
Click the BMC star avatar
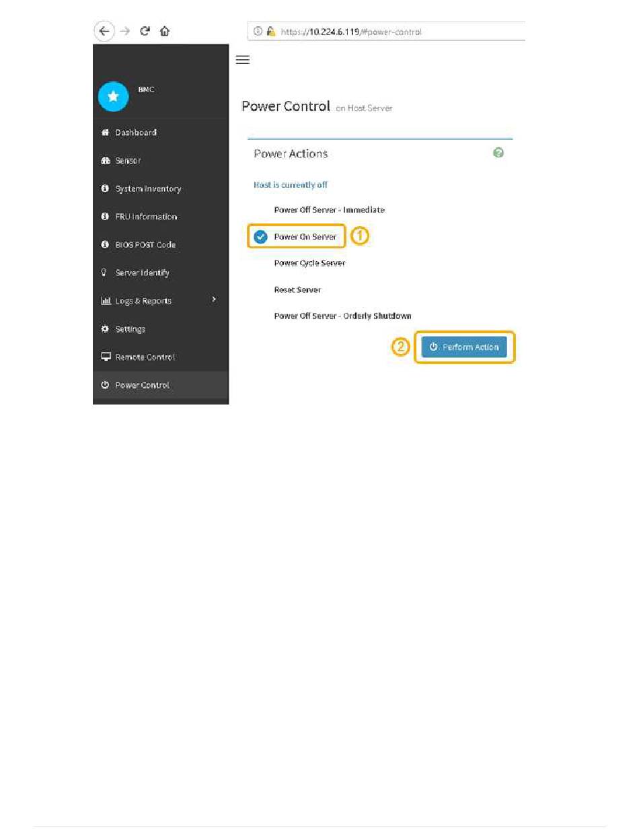click(113, 97)
